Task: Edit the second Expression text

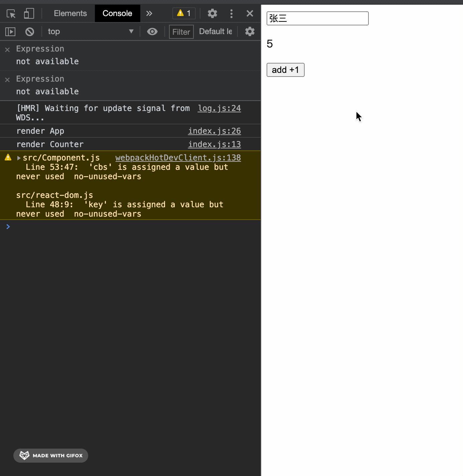Action: (x=40, y=79)
